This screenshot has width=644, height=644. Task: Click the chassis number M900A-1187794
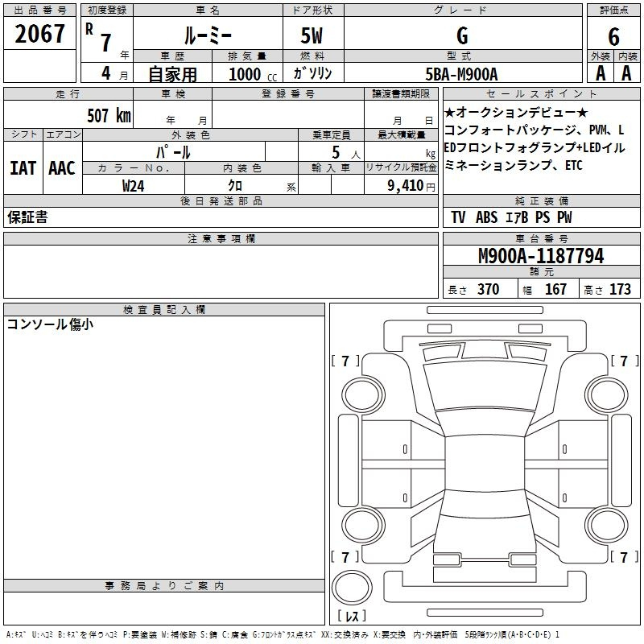[x=540, y=257]
